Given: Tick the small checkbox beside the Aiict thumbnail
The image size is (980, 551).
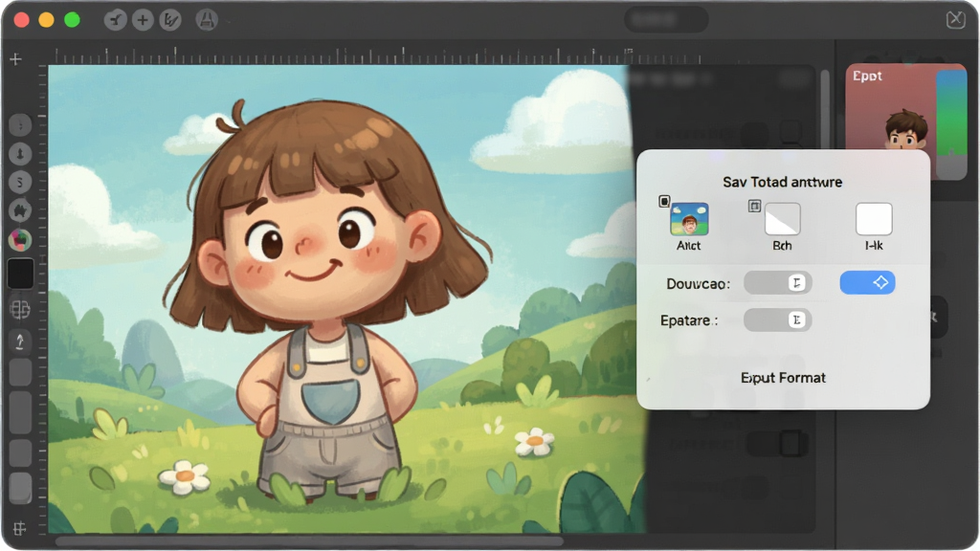Looking at the screenshot, I should click(x=664, y=201).
